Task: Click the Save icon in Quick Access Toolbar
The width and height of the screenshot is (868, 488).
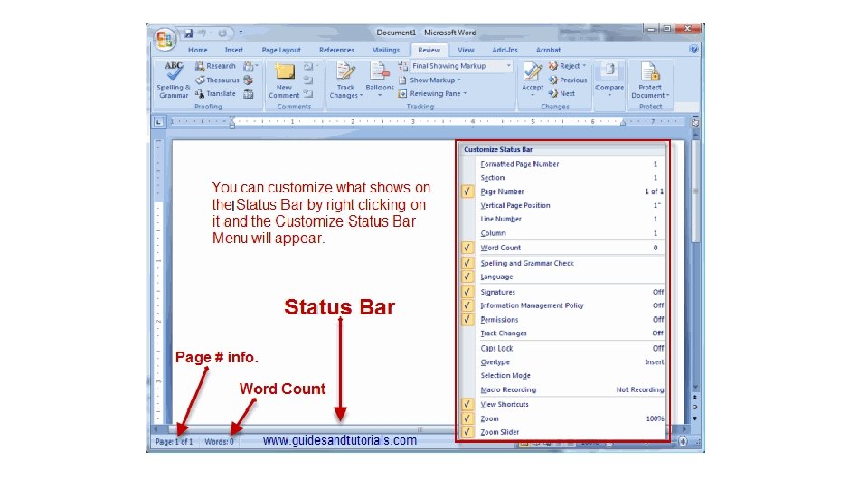Action: tap(188, 33)
